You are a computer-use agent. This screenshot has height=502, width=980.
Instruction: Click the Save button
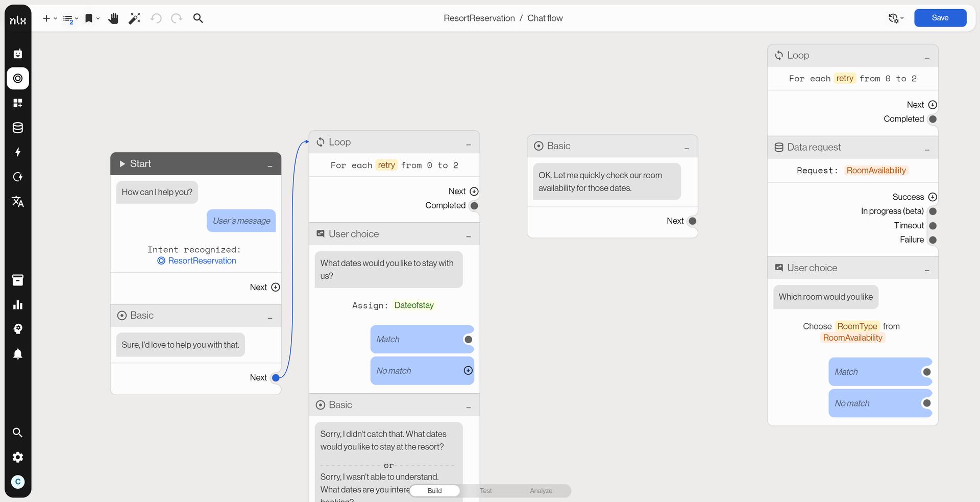(x=940, y=17)
